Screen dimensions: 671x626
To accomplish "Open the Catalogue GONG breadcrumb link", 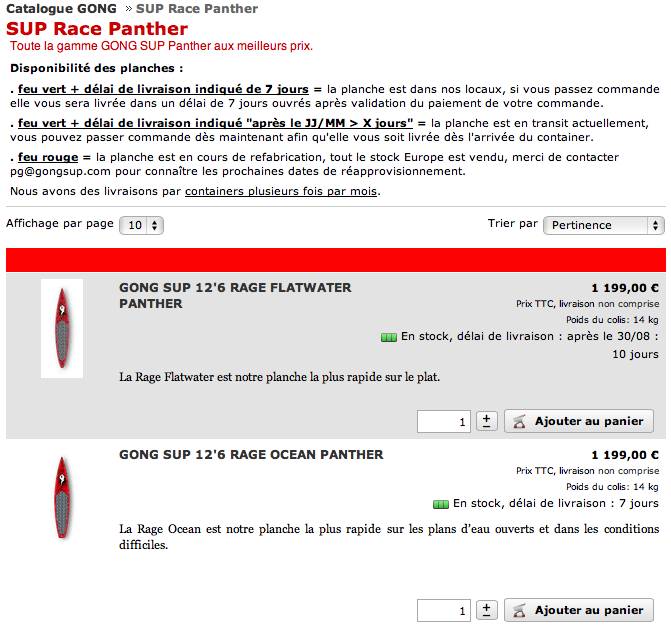I will [x=61, y=9].
